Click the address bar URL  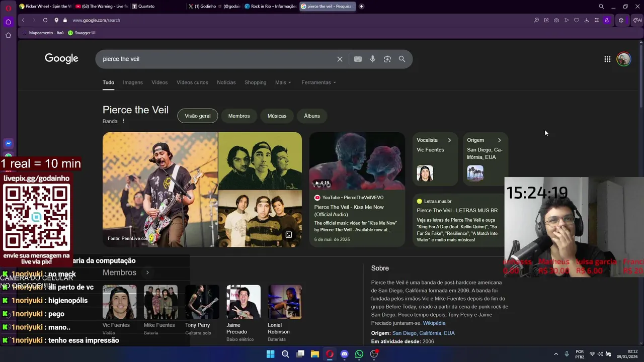[x=96, y=20]
